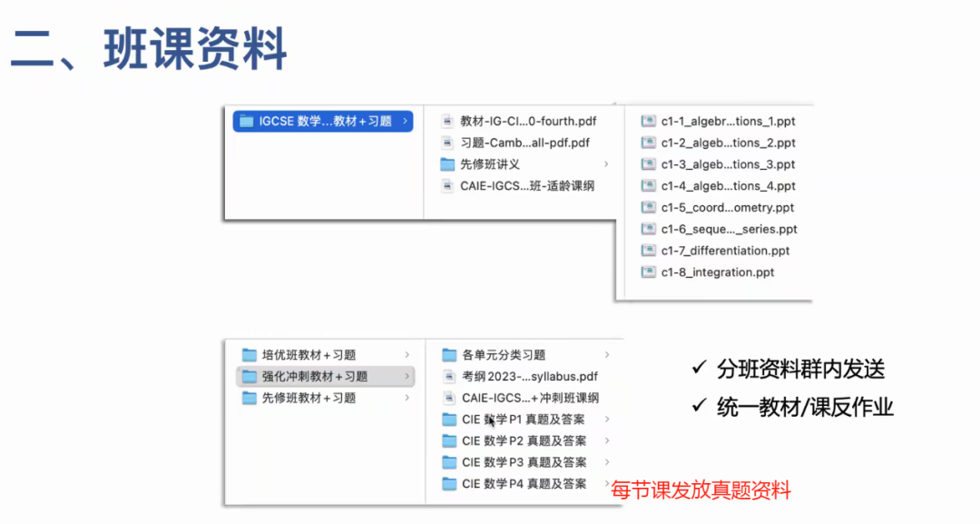Expand the 先修班讲义 folder chevron
Viewport: 980px width, 524px height.
tap(605, 164)
